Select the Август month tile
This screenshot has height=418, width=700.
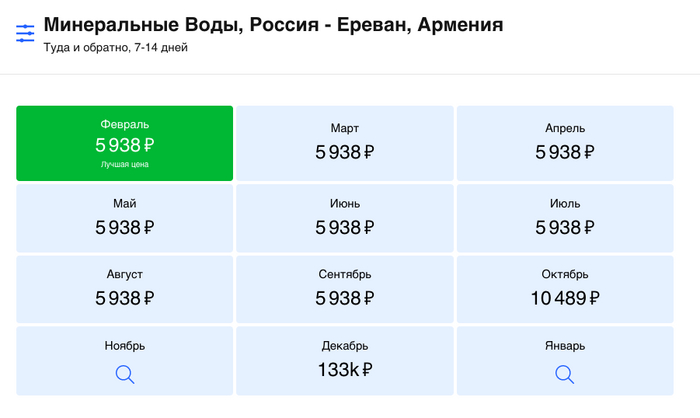tap(125, 288)
